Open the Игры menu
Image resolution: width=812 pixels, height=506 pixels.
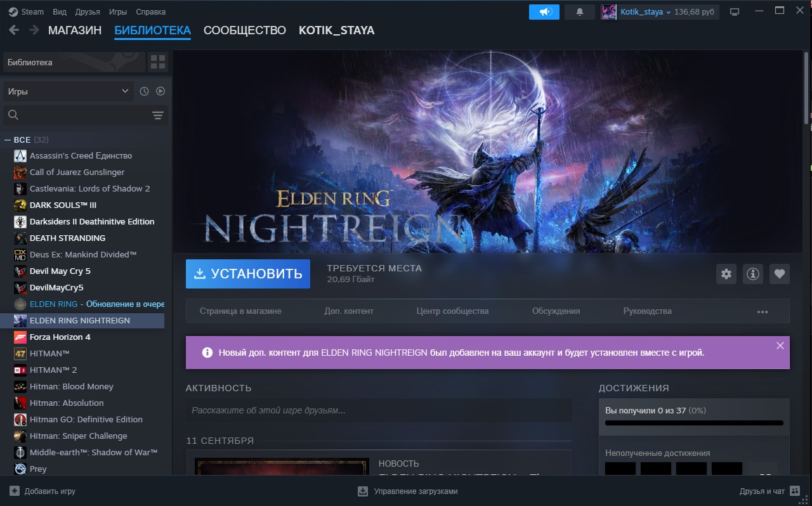pos(117,11)
